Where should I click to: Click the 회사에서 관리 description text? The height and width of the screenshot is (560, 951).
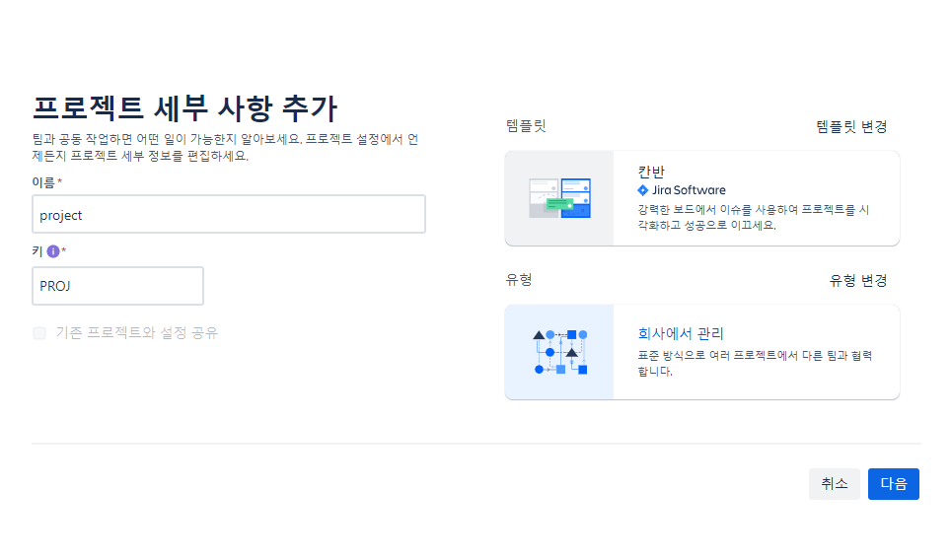coord(755,363)
